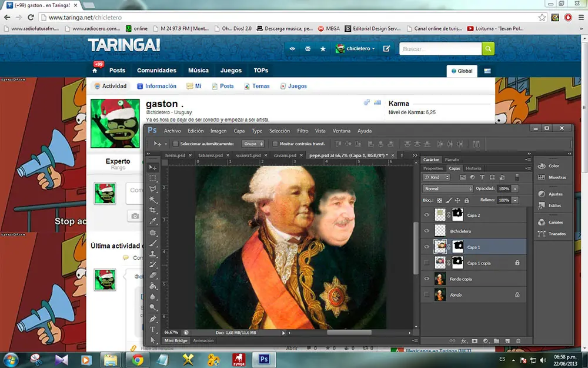Create a new layer from the panel bottom

507,341
